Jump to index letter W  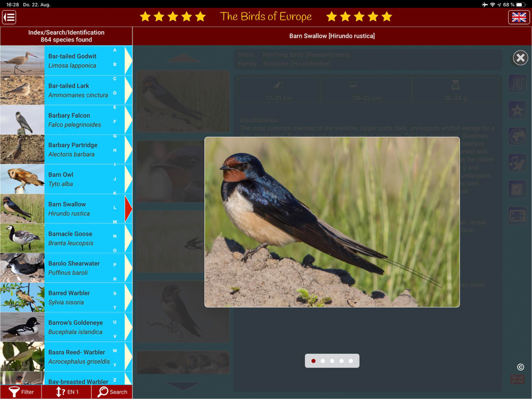[115, 351]
